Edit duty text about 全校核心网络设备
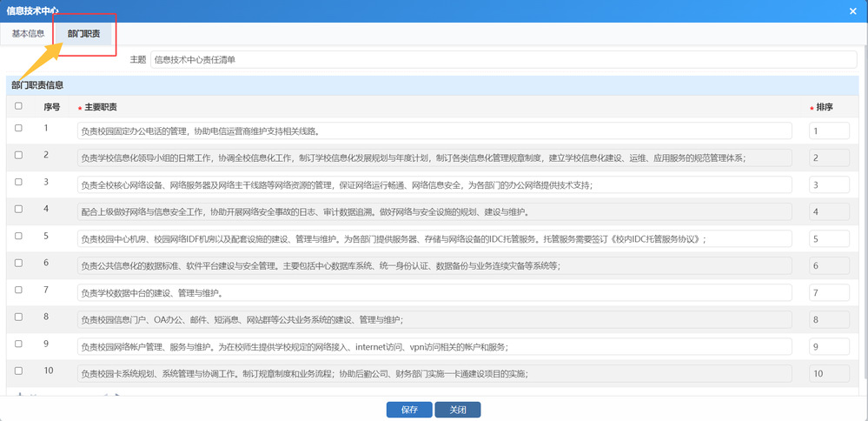 tap(434, 184)
